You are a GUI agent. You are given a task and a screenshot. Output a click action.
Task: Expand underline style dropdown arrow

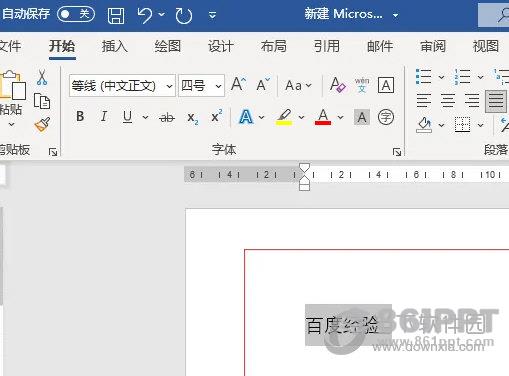[145, 117]
